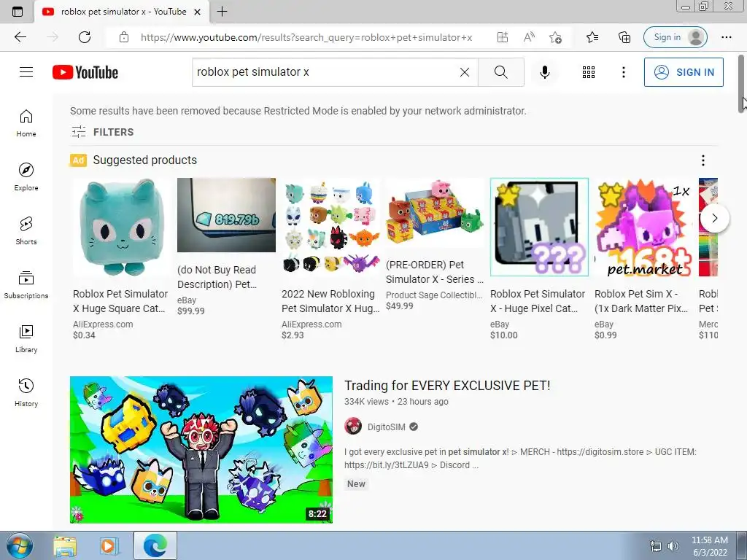Expand the FILTERS options

[102, 132]
